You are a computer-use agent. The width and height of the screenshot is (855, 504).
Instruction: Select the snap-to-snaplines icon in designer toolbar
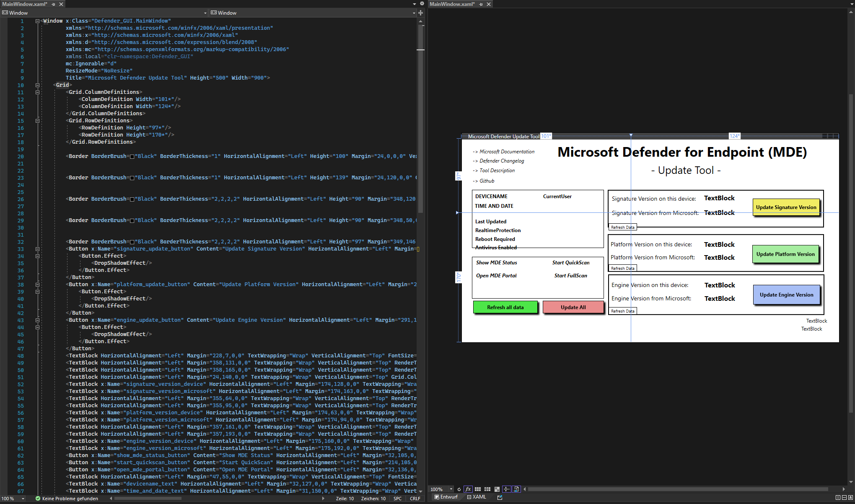point(506,489)
